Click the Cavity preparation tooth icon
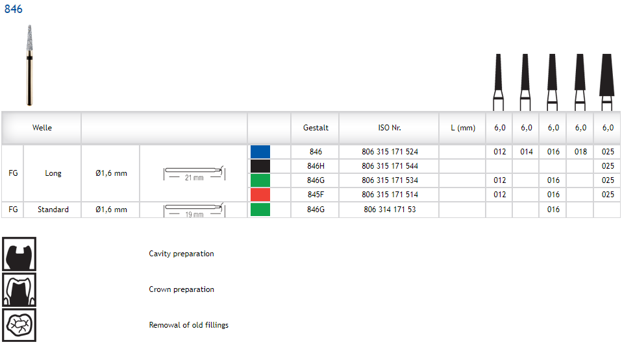The width and height of the screenshot is (622, 364). click(x=19, y=254)
